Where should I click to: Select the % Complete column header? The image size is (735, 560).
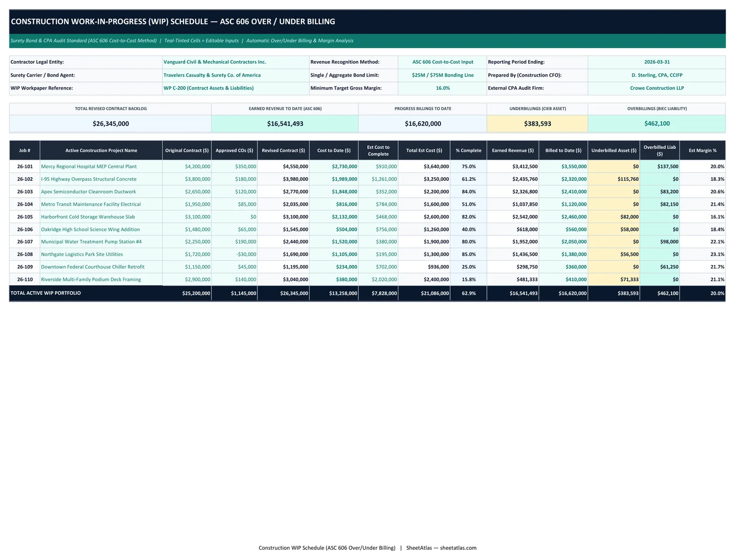tap(469, 151)
